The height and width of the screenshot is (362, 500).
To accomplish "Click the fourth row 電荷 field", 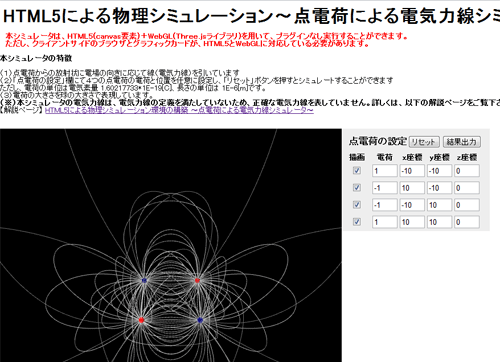I will point(385,222).
